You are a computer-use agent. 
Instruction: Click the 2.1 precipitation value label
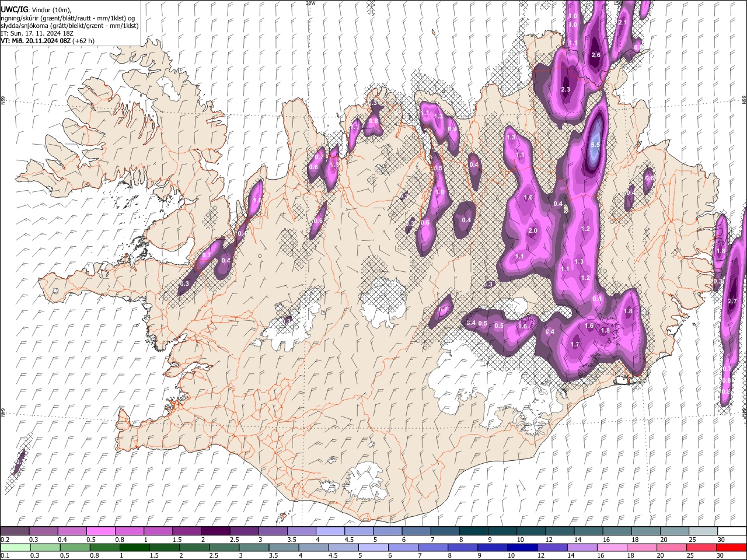(622, 23)
